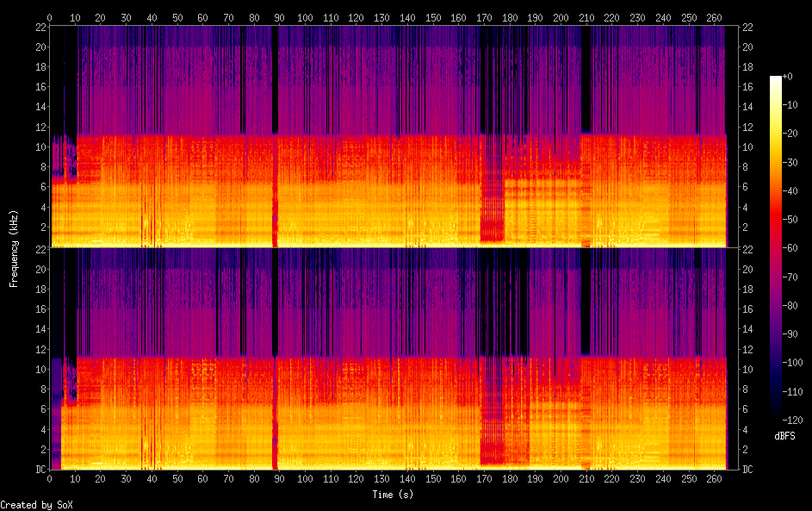This screenshot has width=812, height=511.
Task: Click the white top end of the dBFS color bar
Action: click(776, 79)
